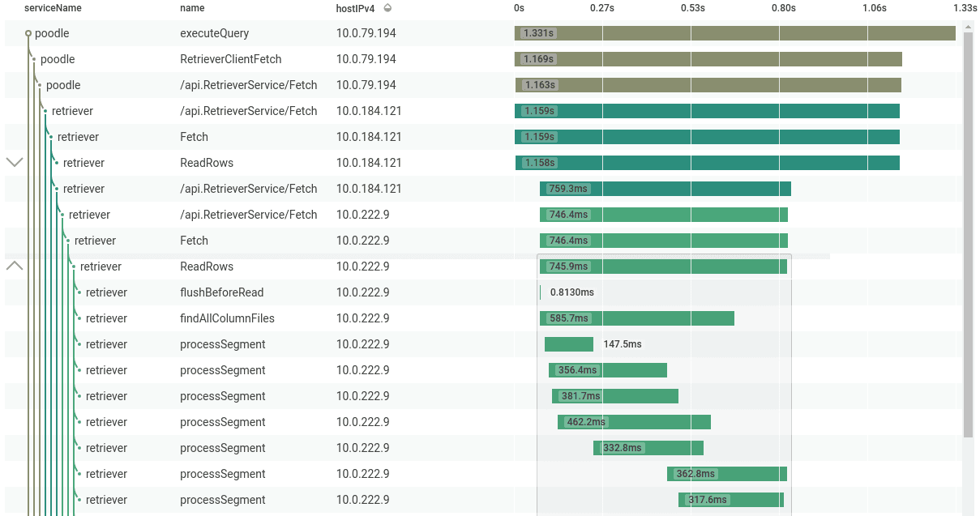Collapse the poodle RetrieverClientFetch tree node
The image size is (980, 516).
coord(34,59)
